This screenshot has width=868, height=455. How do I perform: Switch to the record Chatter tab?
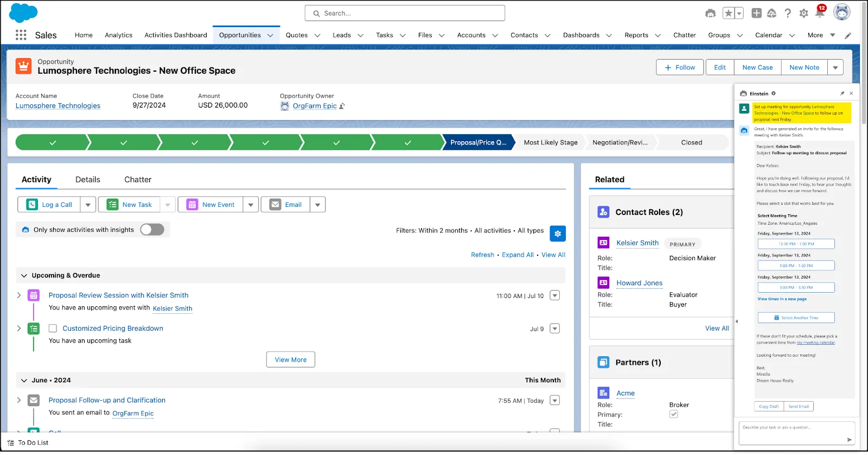[x=138, y=180]
